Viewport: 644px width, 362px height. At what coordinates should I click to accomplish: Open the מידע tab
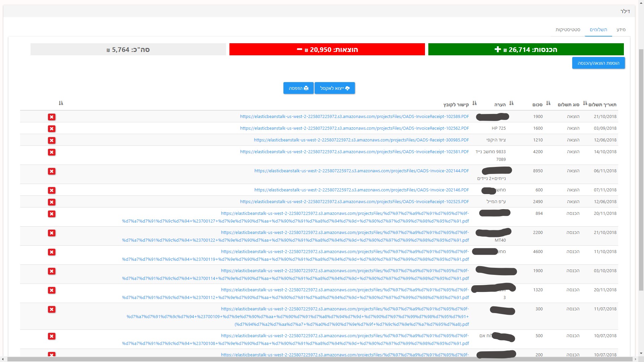tap(621, 29)
